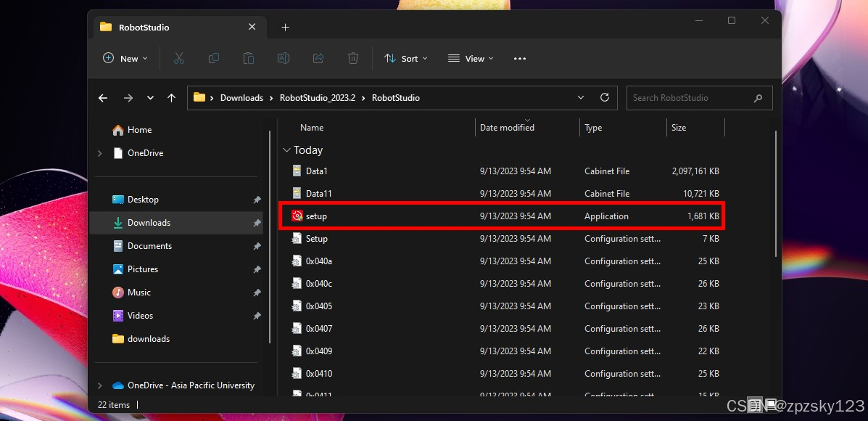
Task: Click the Documents icon in sidebar
Action: [118, 245]
